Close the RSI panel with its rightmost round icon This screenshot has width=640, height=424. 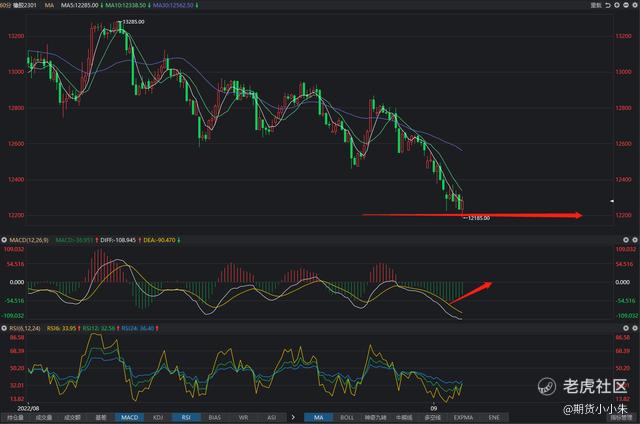635,328
